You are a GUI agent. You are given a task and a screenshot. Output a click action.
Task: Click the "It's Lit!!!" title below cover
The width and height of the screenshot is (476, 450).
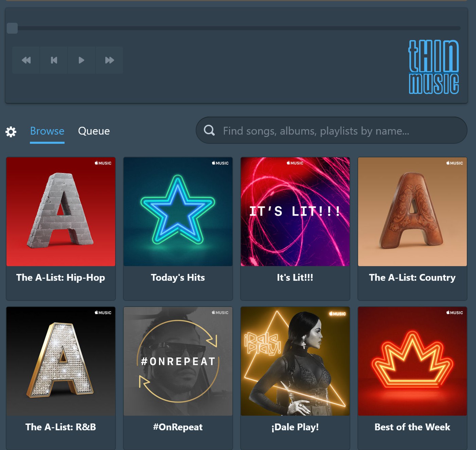295,278
